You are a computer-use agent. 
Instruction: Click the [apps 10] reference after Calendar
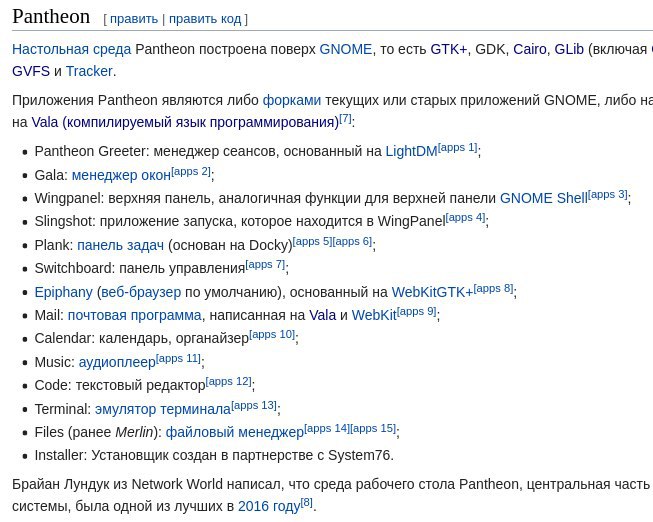coord(272,335)
